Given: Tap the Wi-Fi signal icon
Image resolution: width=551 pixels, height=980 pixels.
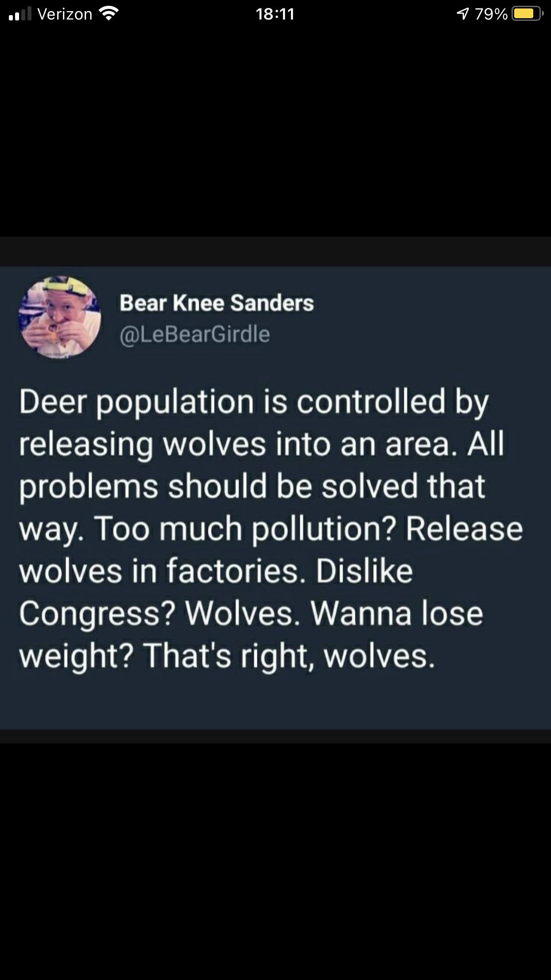Looking at the screenshot, I should tap(108, 14).
